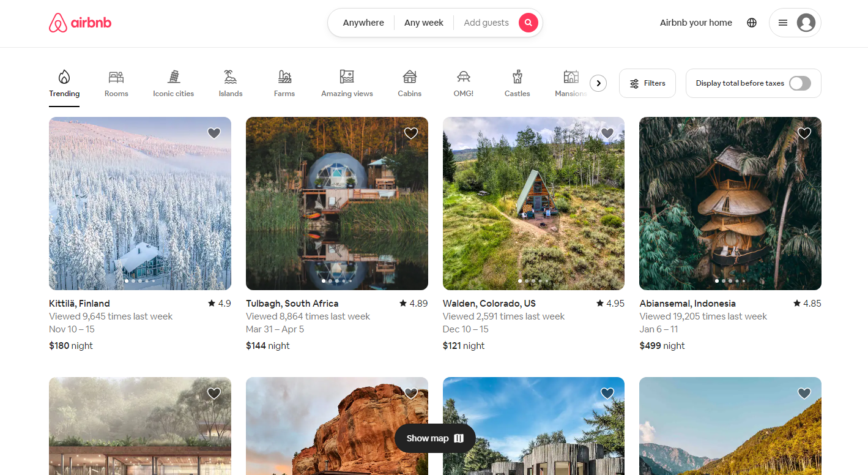Click 'Viewed 19,205 times last week'
Screen dimensions: 868x475
click(703, 316)
